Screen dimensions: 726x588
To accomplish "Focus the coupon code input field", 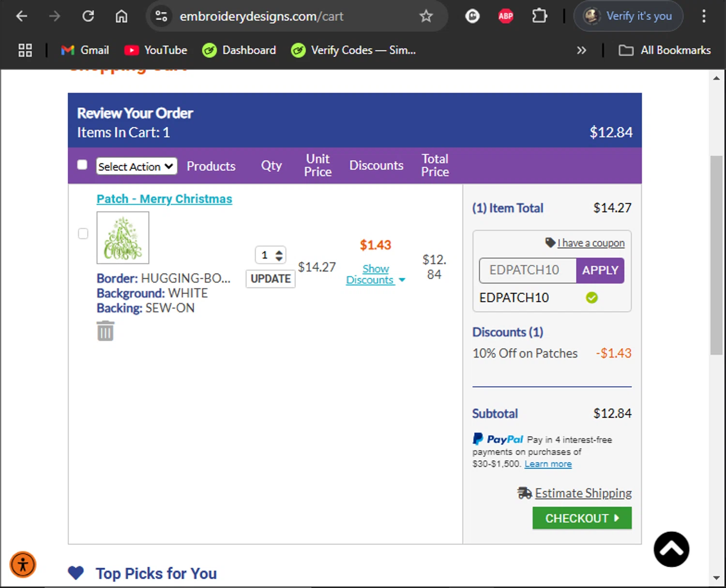I will click(528, 270).
